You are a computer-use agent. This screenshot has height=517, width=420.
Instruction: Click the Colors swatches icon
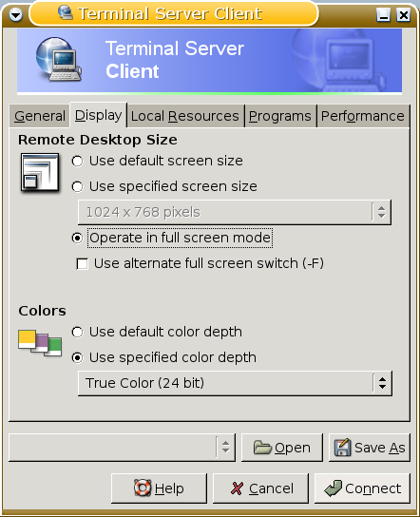[x=40, y=343]
